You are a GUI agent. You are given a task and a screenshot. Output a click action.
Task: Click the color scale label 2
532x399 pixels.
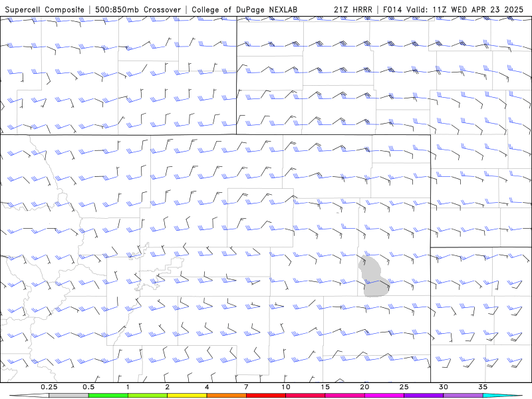tap(168, 387)
